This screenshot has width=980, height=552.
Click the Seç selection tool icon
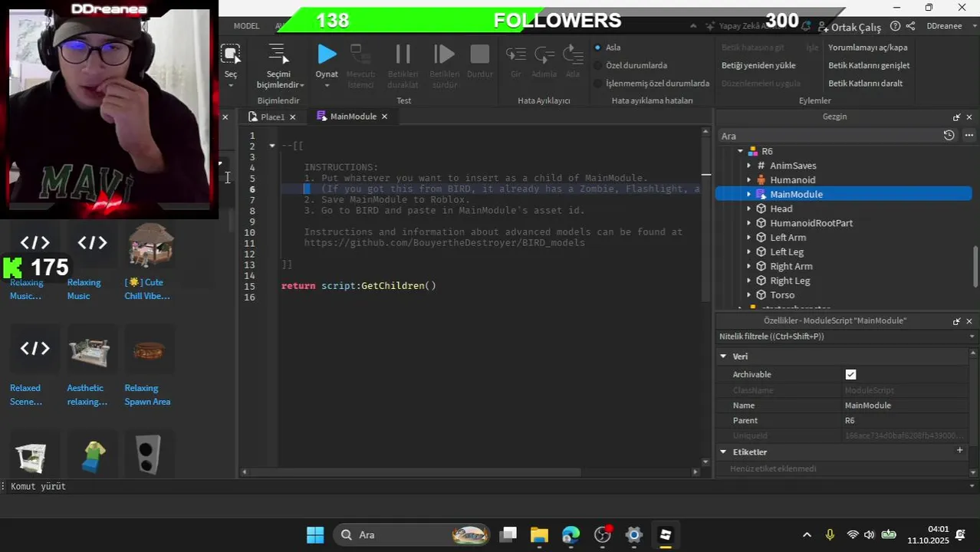pos(231,54)
